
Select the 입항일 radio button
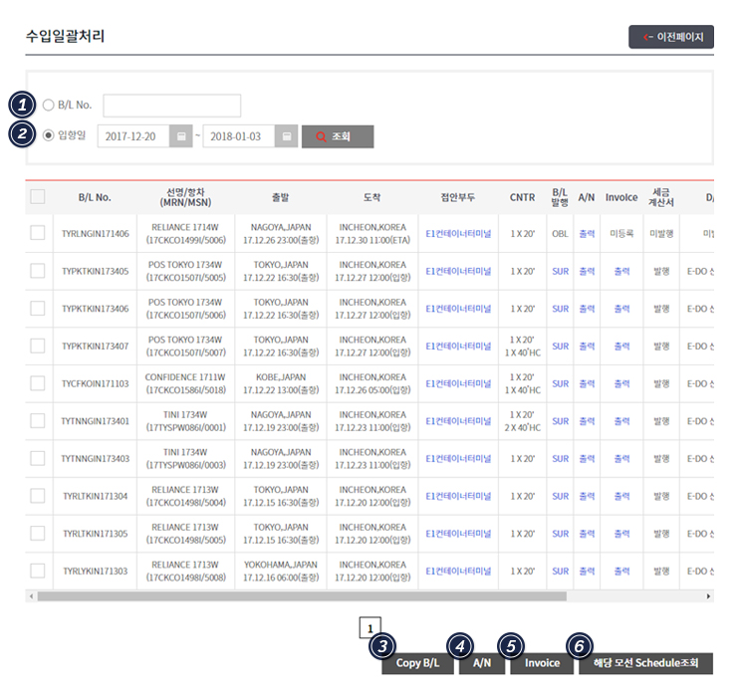49,136
